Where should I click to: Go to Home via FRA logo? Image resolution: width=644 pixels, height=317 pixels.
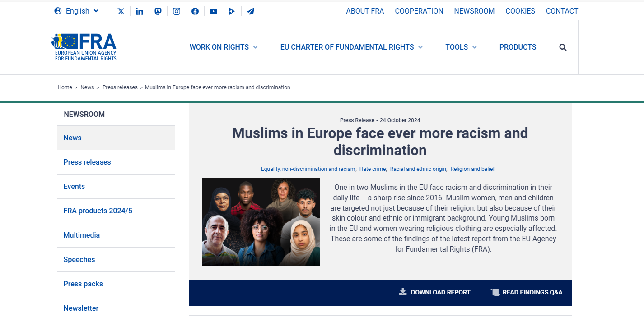pyautogui.click(x=84, y=47)
